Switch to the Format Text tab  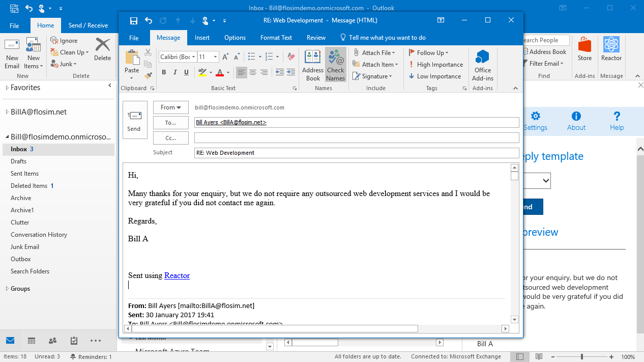(276, 38)
